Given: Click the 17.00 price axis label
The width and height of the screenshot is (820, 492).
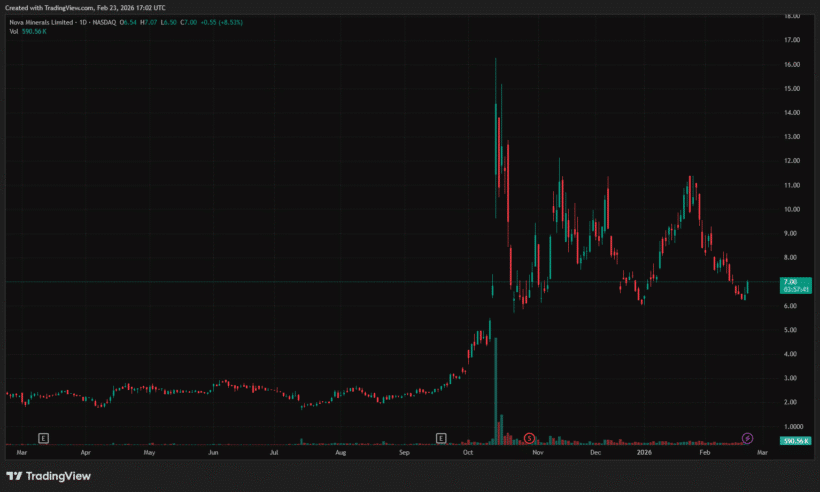Looking at the screenshot, I should click(792, 40).
